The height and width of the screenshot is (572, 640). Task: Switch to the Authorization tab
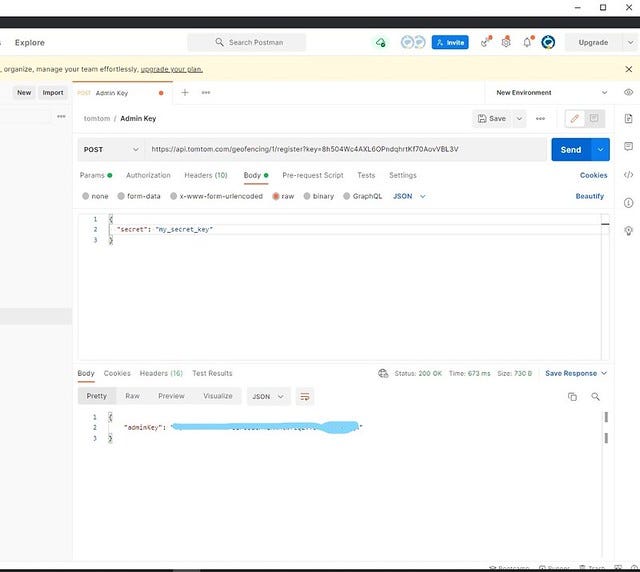point(148,175)
